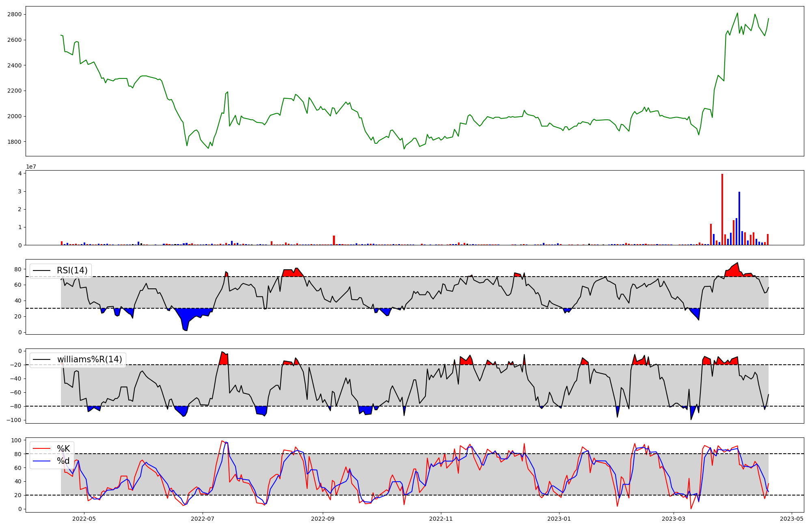This screenshot has width=812, height=528.
Task: Click the 1e7 volume scale annotation
Action: click(31, 167)
